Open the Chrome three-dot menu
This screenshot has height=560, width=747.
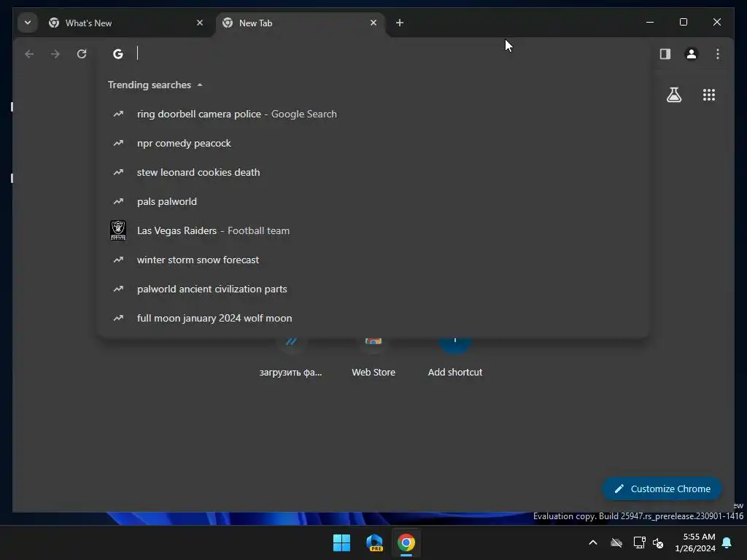[718, 54]
